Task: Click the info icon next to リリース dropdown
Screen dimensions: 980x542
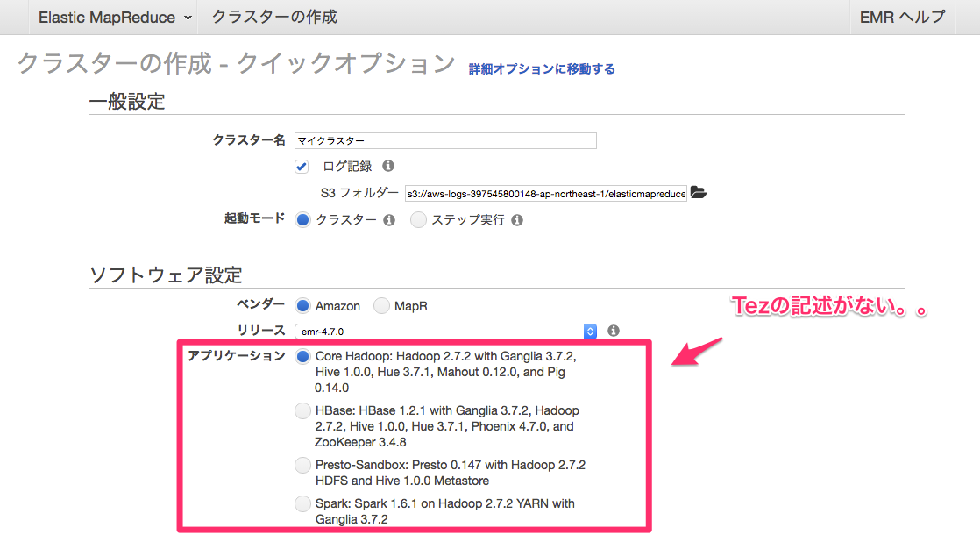Action: coord(613,331)
